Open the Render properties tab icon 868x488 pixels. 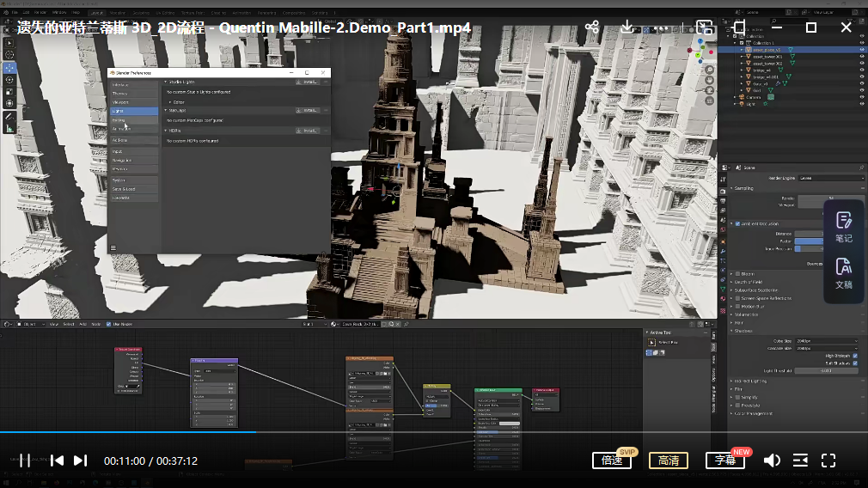point(723,191)
